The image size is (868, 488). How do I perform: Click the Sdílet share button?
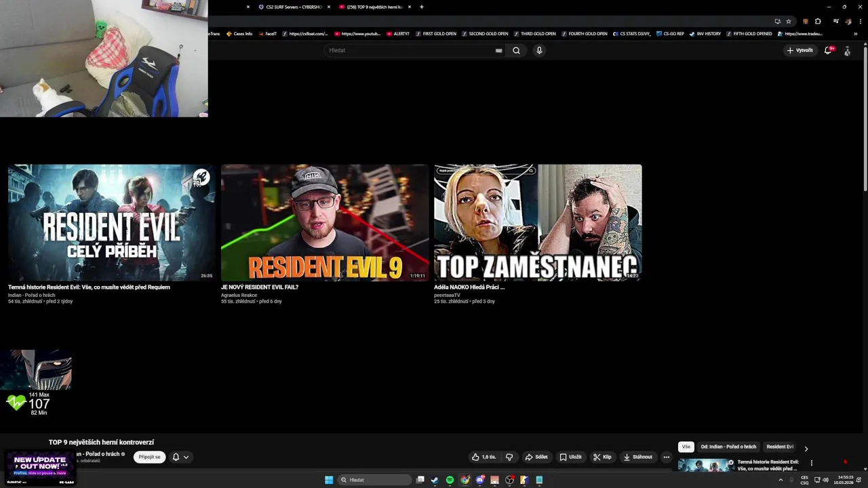tap(536, 457)
